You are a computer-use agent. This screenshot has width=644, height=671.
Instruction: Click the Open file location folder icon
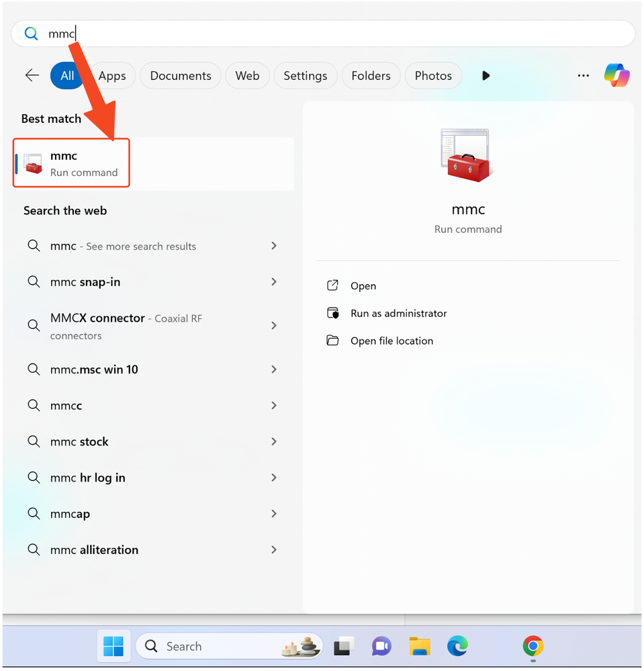(x=332, y=341)
